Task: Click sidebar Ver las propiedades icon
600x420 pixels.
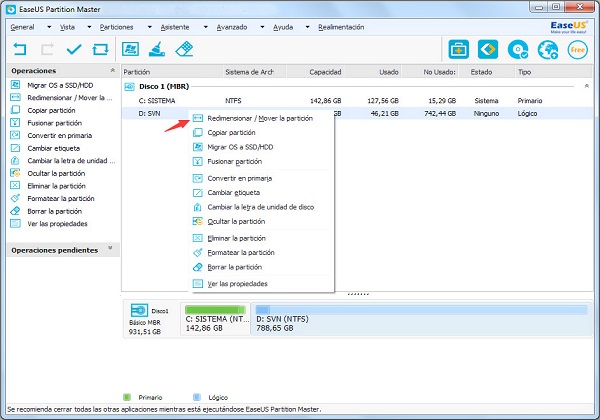Action: click(15, 223)
